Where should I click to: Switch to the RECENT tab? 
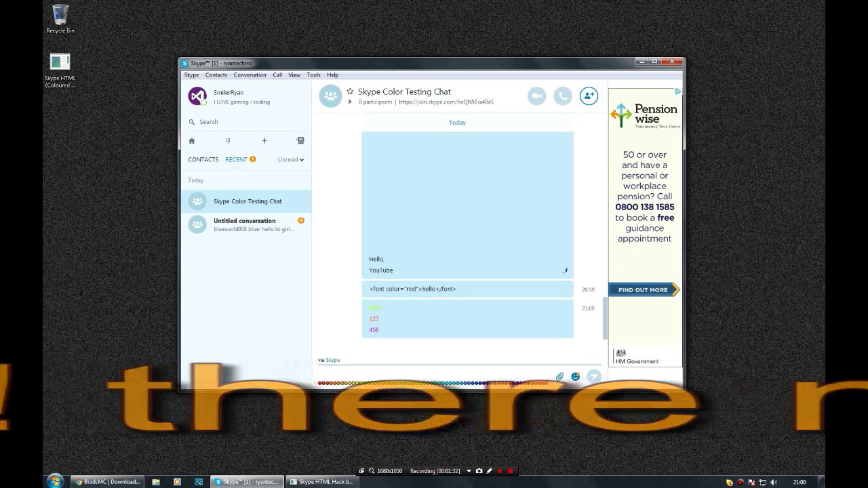pos(236,160)
